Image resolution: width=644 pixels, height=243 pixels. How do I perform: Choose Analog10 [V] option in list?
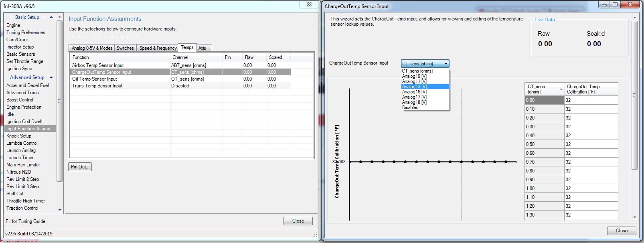pyautogui.click(x=425, y=76)
